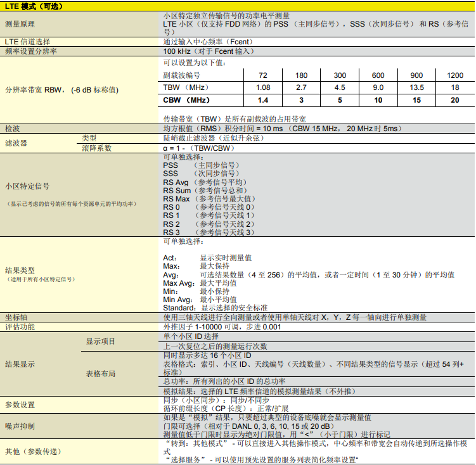Click the '滤波器' row label

pyautogui.click(x=16, y=143)
